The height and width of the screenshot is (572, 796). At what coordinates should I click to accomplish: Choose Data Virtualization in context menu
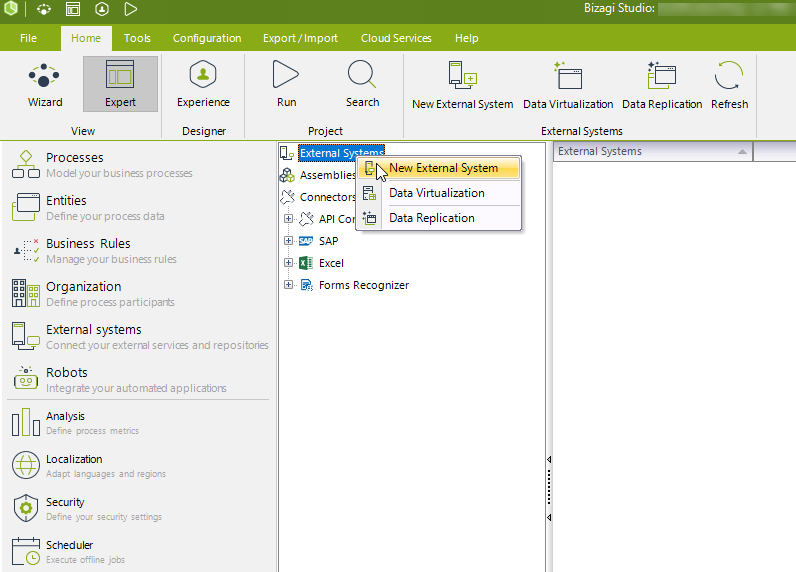coord(439,193)
